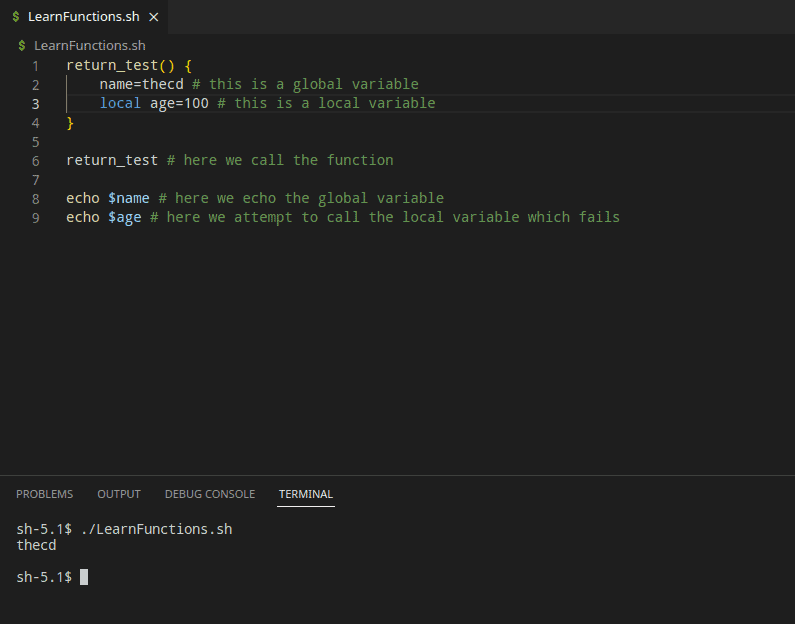
Task: Click line number 2 in the gutter
Action: point(35,85)
